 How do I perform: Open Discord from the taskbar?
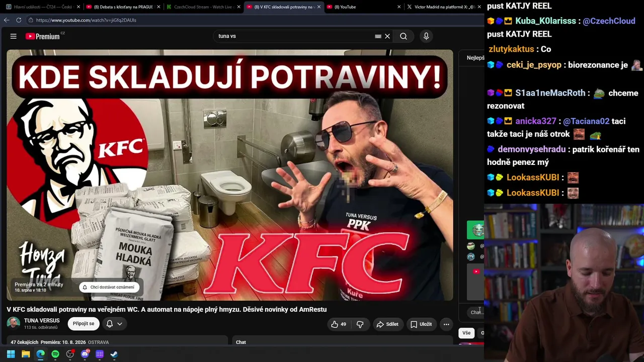point(85,354)
